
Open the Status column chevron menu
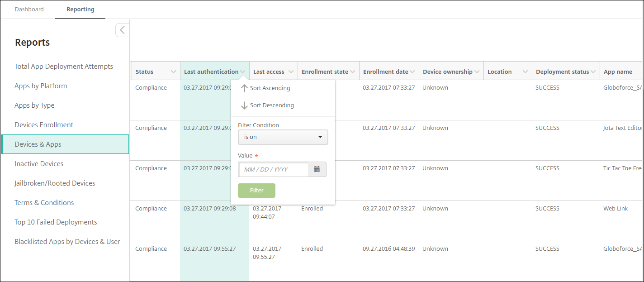173,72
